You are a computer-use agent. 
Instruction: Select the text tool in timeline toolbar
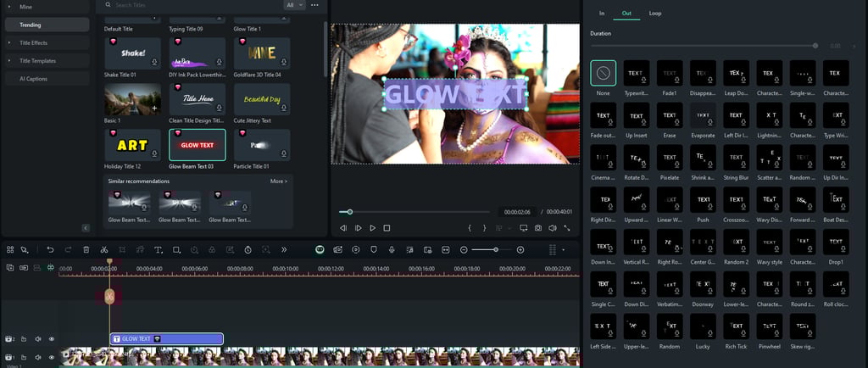pos(159,250)
